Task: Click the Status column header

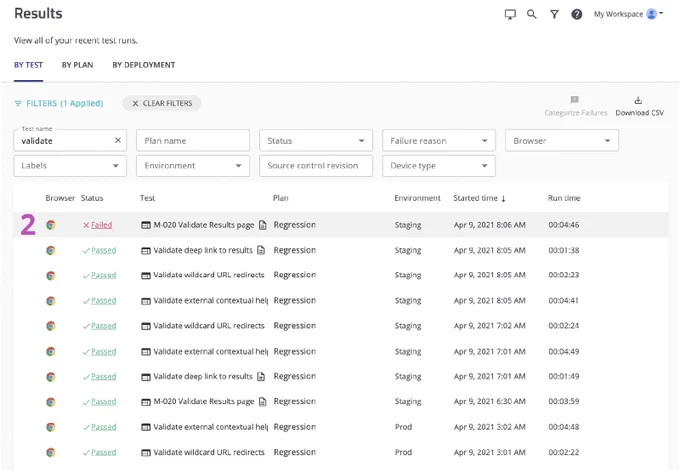Action: coord(92,198)
